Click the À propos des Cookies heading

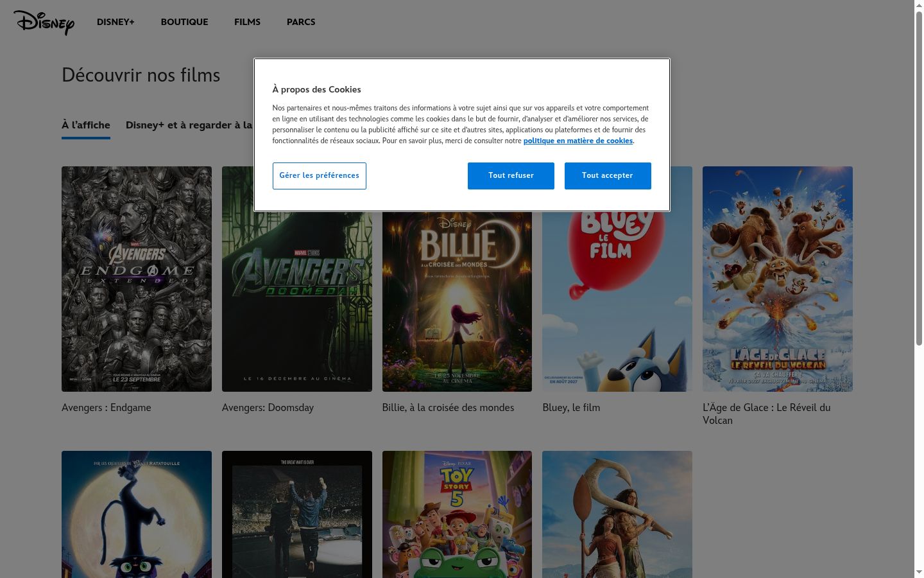316,89
